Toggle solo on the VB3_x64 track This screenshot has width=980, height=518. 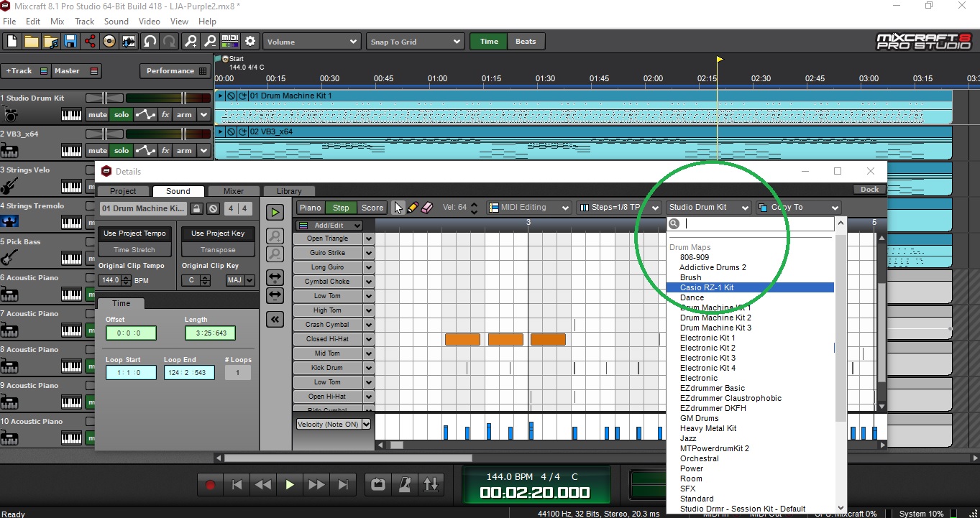coord(122,150)
